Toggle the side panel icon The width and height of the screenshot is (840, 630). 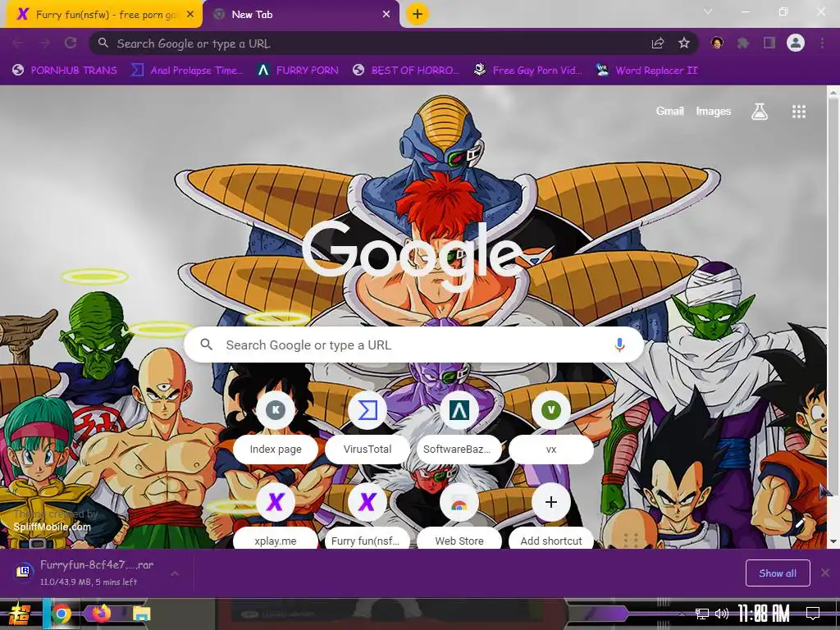point(769,43)
